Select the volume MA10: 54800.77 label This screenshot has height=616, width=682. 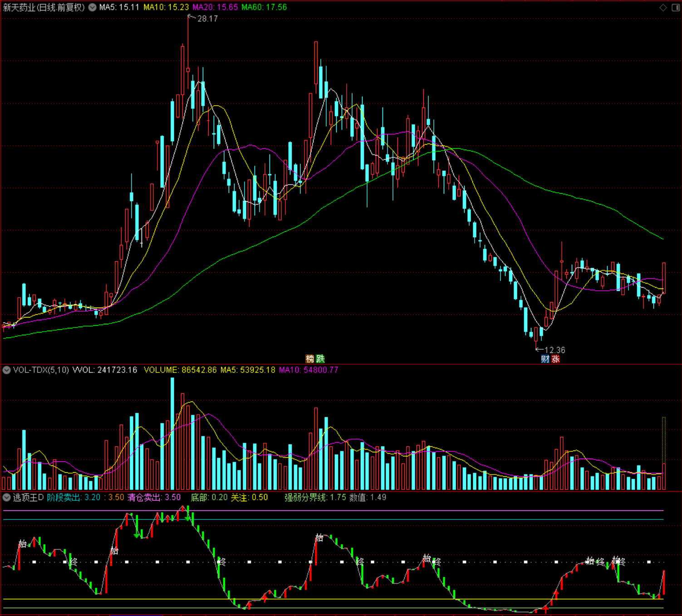(x=309, y=370)
